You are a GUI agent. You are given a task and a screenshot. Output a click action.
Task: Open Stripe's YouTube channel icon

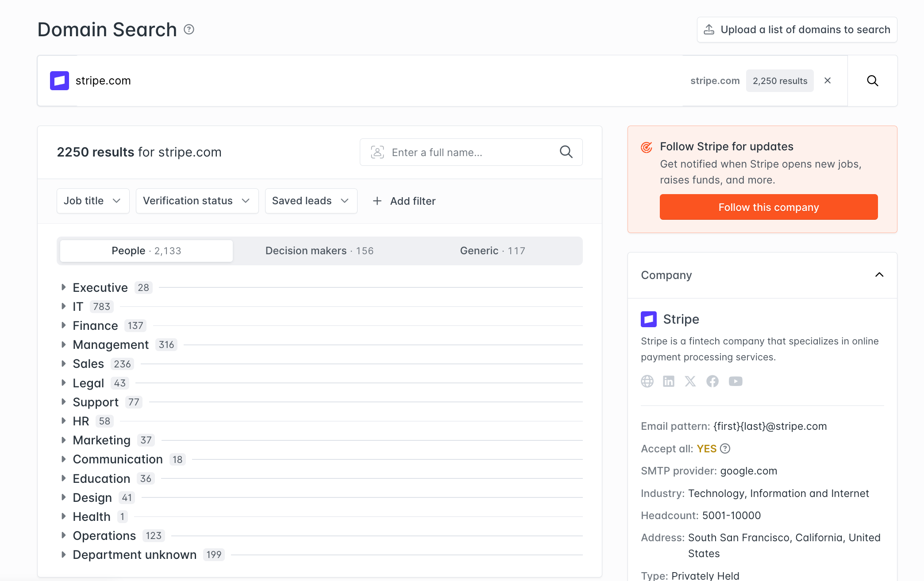[x=735, y=381]
